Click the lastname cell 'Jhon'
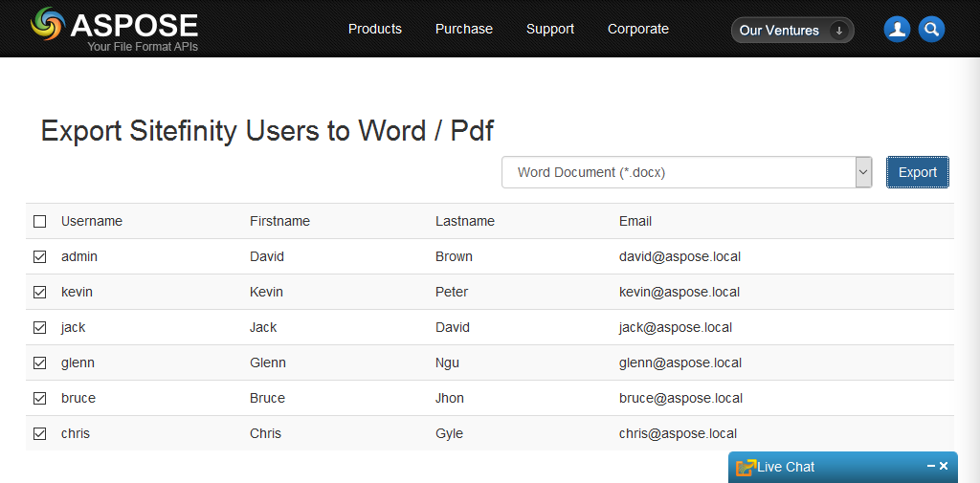980x483 pixels. pyautogui.click(x=450, y=398)
